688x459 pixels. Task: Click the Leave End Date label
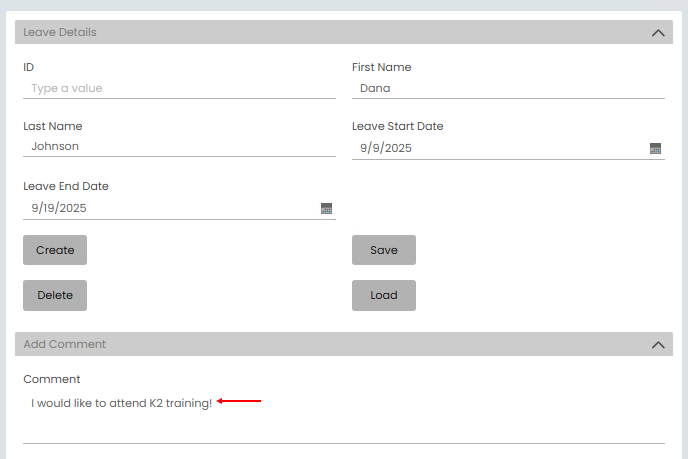66,186
